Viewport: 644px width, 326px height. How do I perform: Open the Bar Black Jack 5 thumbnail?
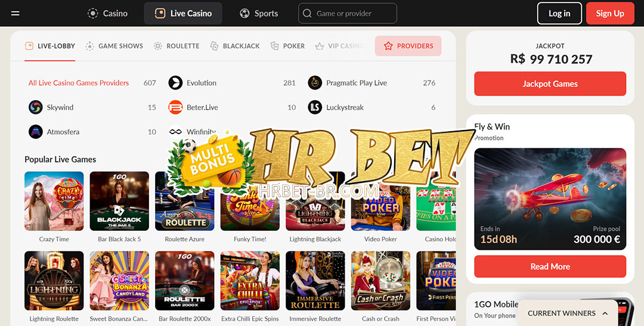(119, 201)
